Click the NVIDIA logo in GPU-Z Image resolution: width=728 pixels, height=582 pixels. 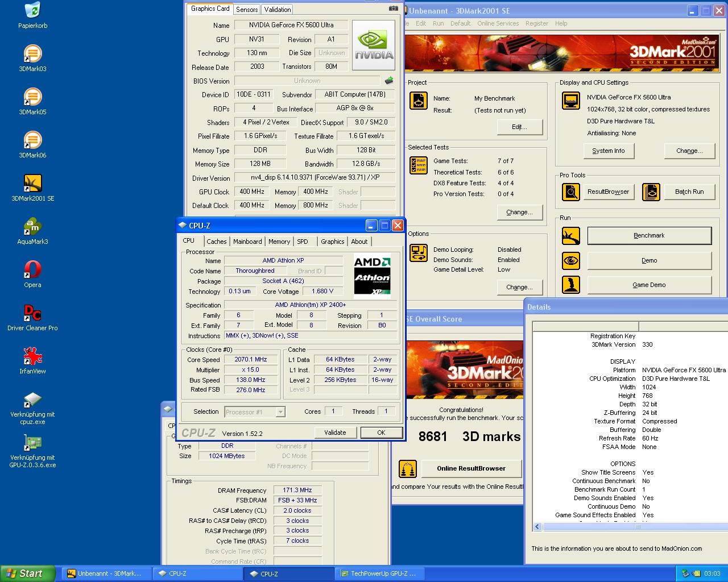(374, 45)
